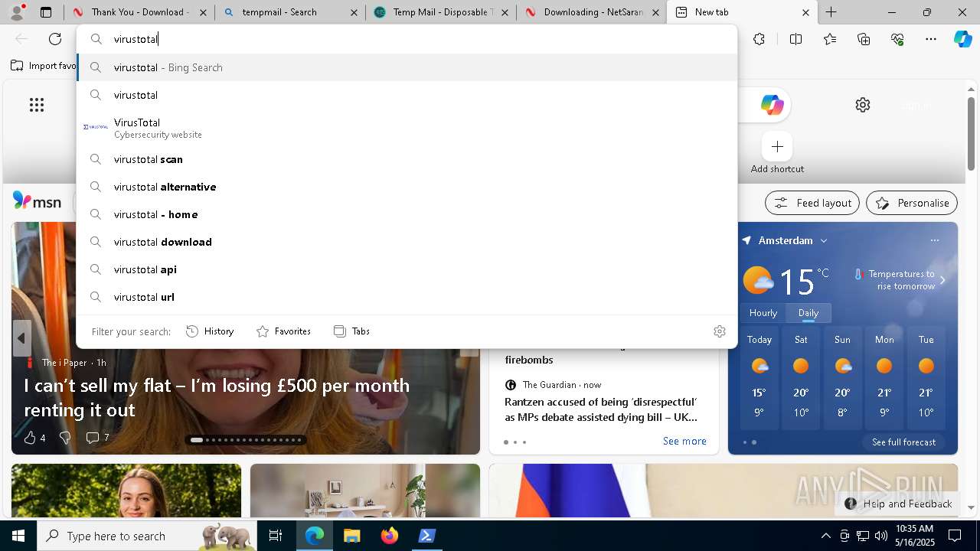Switch weather forecast to Daily
This screenshot has width=980, height=551.
point(808,313)
